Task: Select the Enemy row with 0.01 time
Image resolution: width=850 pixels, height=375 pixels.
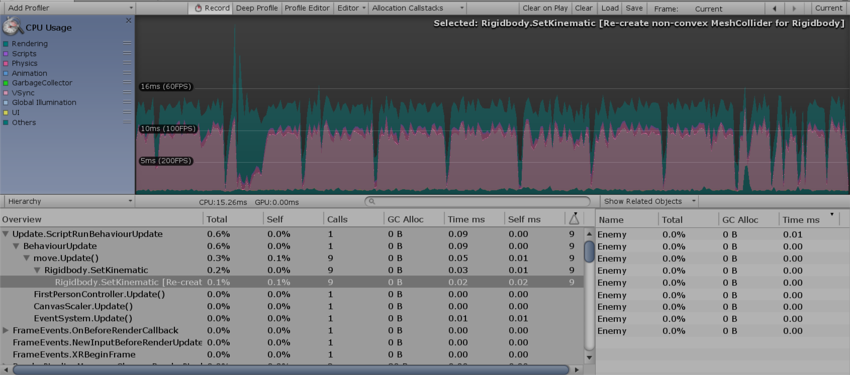Action: (723, 235)
